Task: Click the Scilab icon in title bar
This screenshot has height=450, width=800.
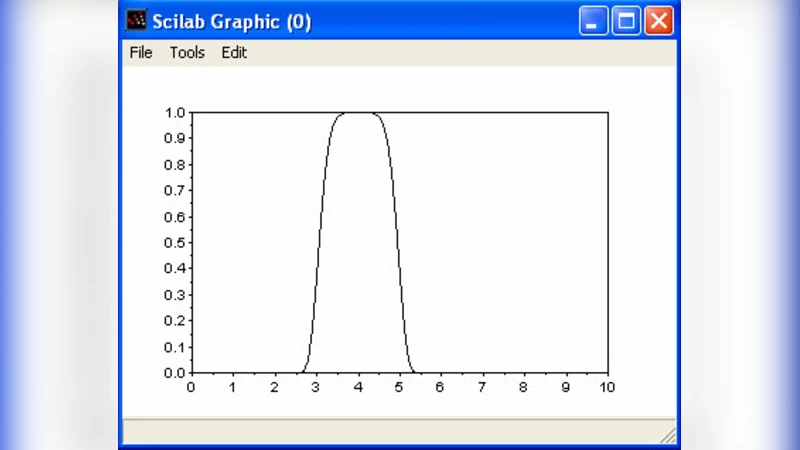Action: click(137, 21)
